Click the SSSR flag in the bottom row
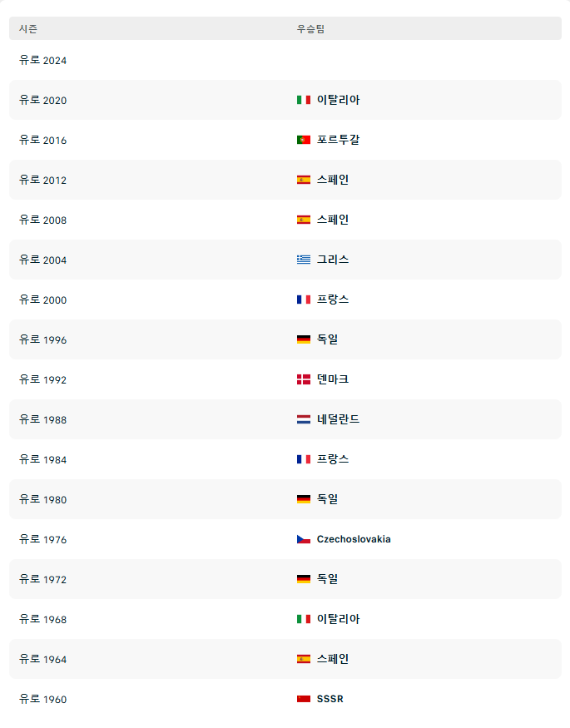Screen dimensions: 570x728 304,699
